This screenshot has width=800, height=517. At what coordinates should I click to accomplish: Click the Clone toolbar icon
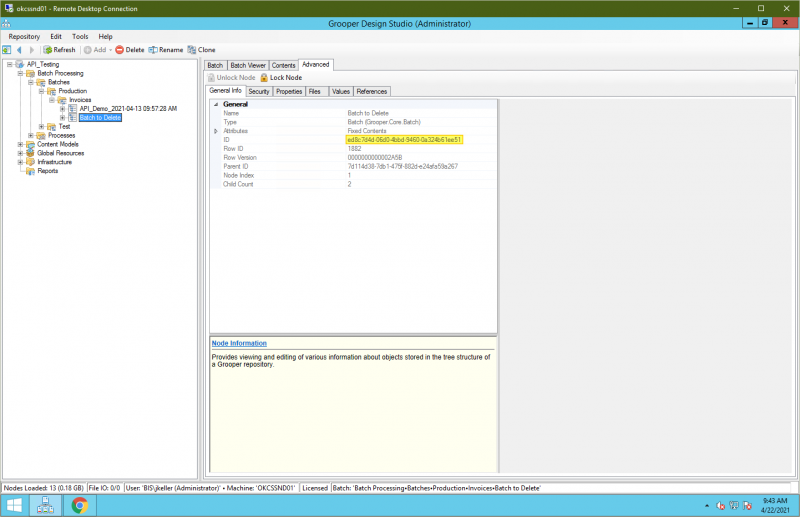(x=192, y=50)
